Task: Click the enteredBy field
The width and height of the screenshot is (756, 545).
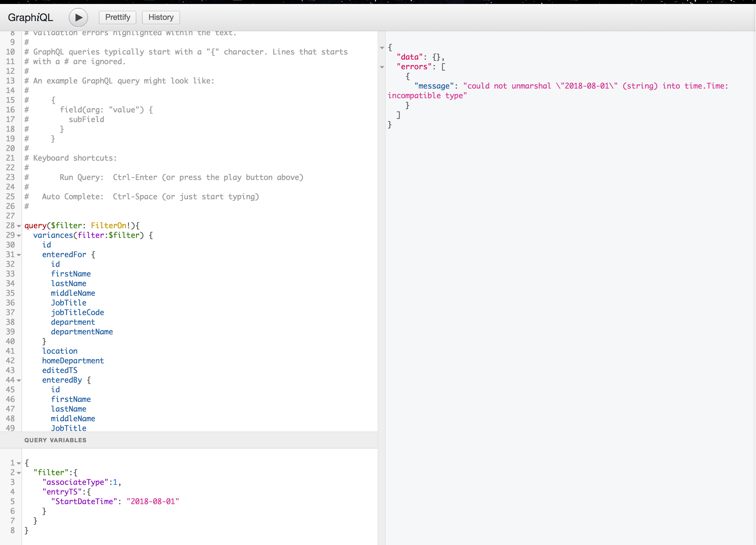Action: 62,380
